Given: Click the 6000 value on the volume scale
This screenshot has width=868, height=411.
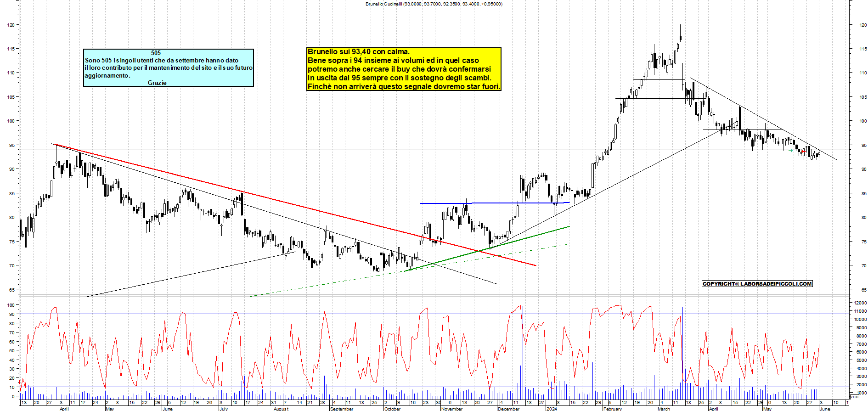Looking at the screenshot, I should pos(861,352).
